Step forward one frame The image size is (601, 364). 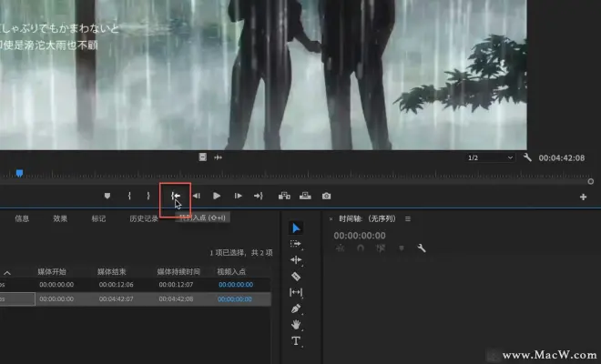click(x=238, y=196)
